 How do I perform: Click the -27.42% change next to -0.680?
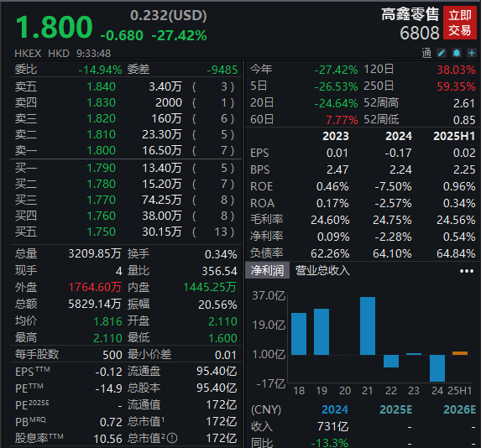pos(180,35)
